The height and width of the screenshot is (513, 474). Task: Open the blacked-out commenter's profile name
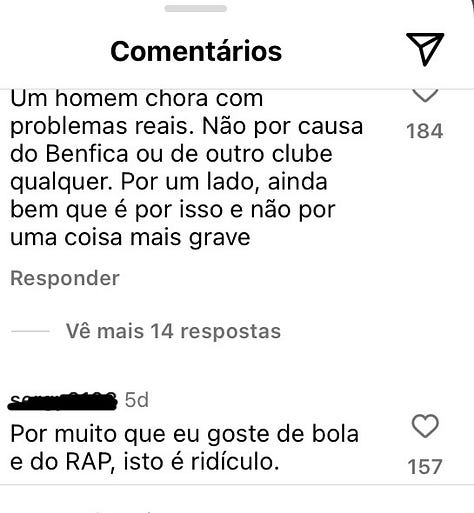pyautogui.click(x=63, y=400)
